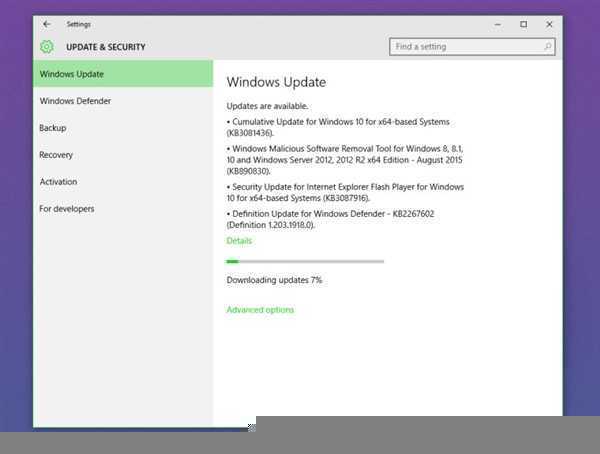The width and height of the screenshot is (600, 454).
Task: Click the Update & Security gear icon
Action: coord(47,47)
